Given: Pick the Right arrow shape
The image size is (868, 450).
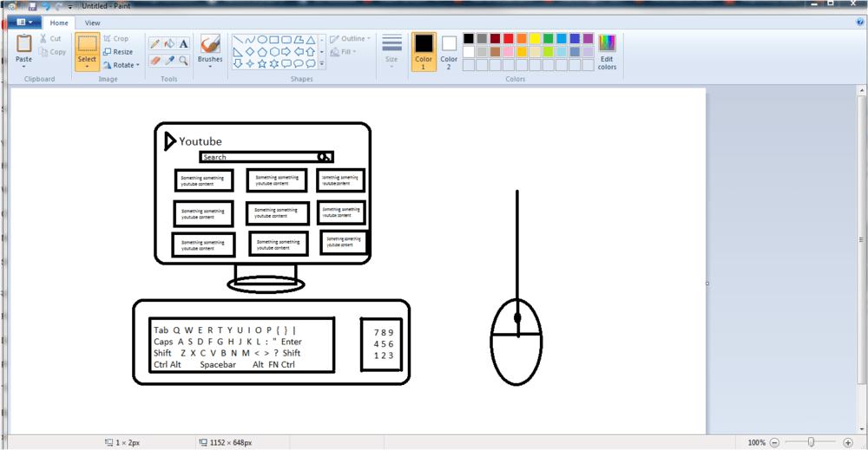Looking at the screenshot, I should click(x=286, y=52).
